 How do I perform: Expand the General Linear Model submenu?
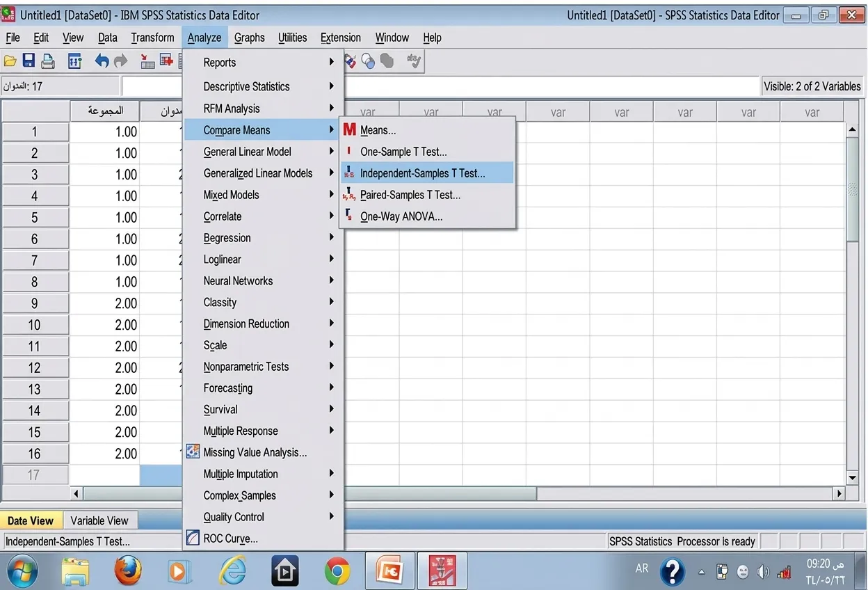tap(263, 152)
